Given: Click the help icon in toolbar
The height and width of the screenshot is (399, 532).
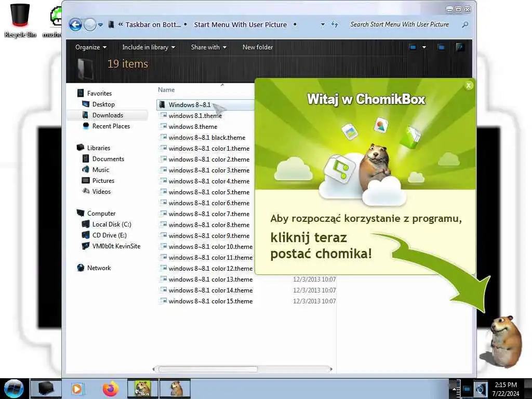Looking at the screenshot, I should [x=460, y=47].
